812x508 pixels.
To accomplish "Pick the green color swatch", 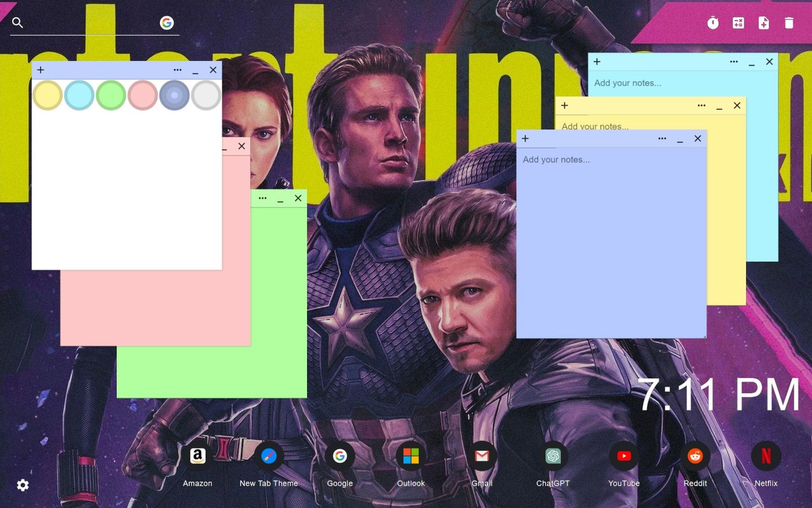I will point(111,95).
